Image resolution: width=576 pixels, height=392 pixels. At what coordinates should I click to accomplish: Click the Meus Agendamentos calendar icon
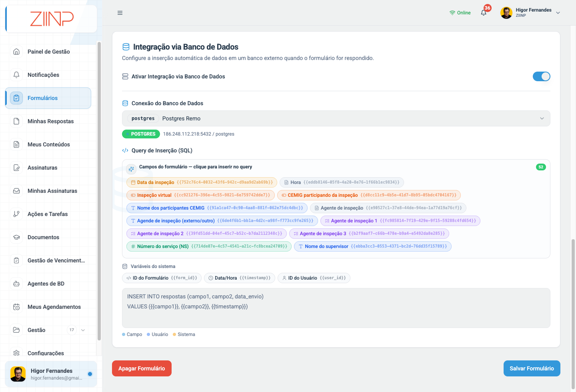tap(16, 307)
